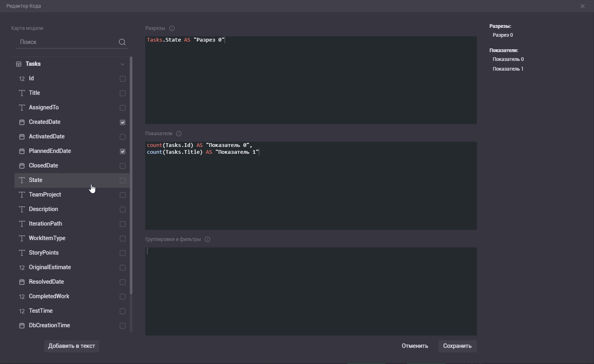Click the numeric icon for TestTime
594x364 pixels.
[22, 311]
